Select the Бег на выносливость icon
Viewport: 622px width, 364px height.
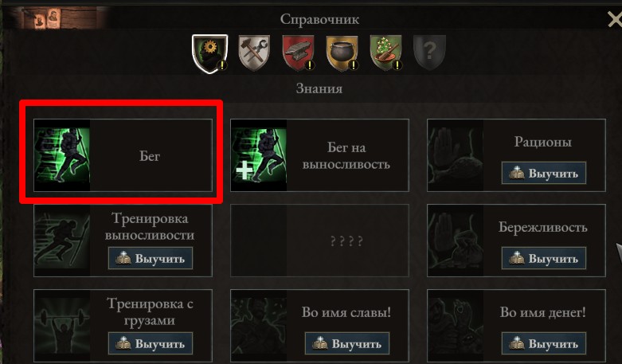(x=259, y=155)
